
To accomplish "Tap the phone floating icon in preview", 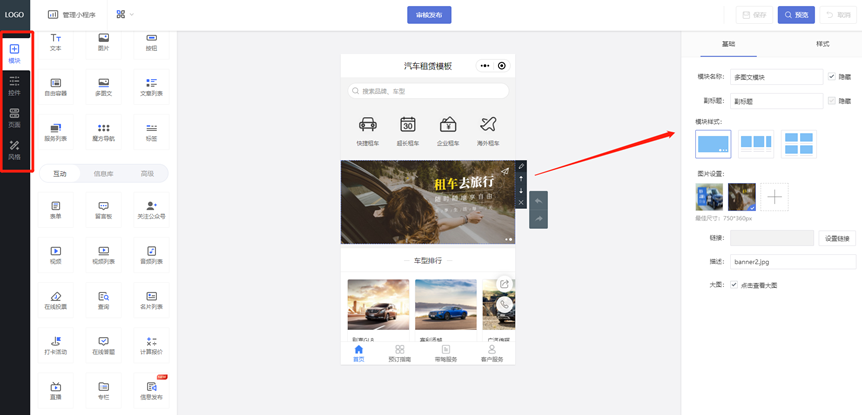I will point(504,304).
